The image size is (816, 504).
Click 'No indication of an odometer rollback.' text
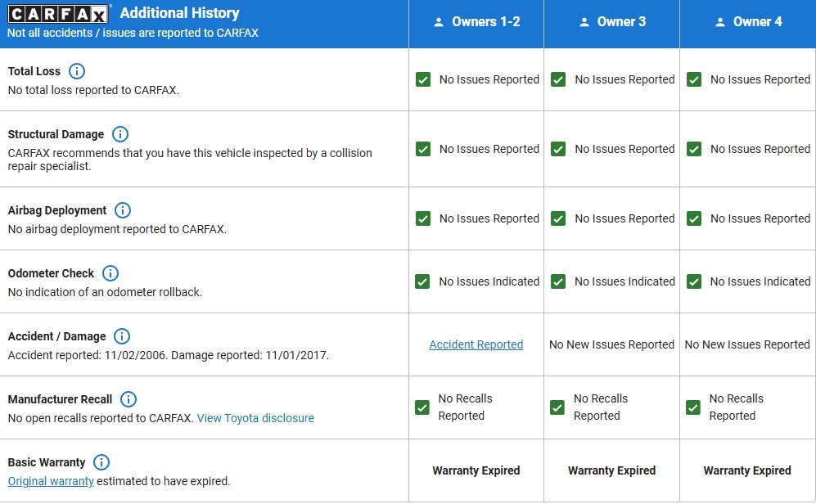pyautogui.click(x=105, y=292)
